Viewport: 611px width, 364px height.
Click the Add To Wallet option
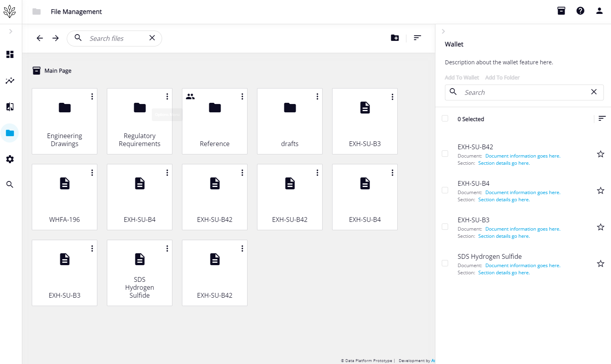click(462, 77)
